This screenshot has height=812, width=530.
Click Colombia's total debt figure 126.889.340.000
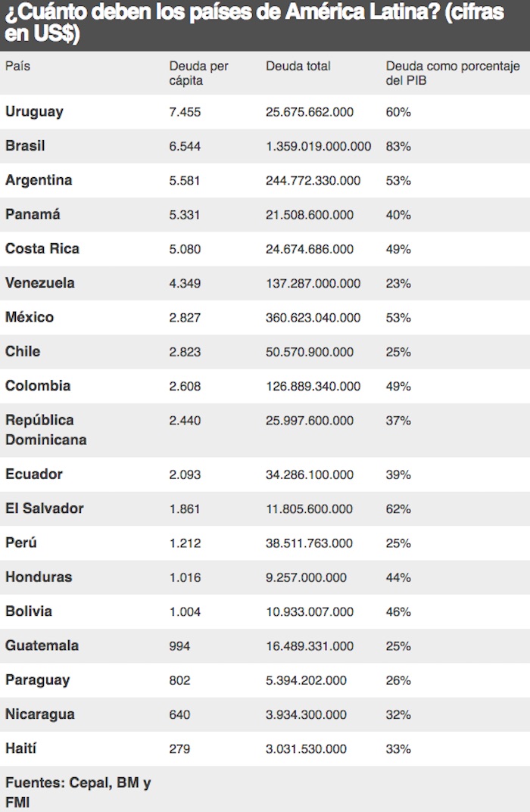tap(313, 386)
